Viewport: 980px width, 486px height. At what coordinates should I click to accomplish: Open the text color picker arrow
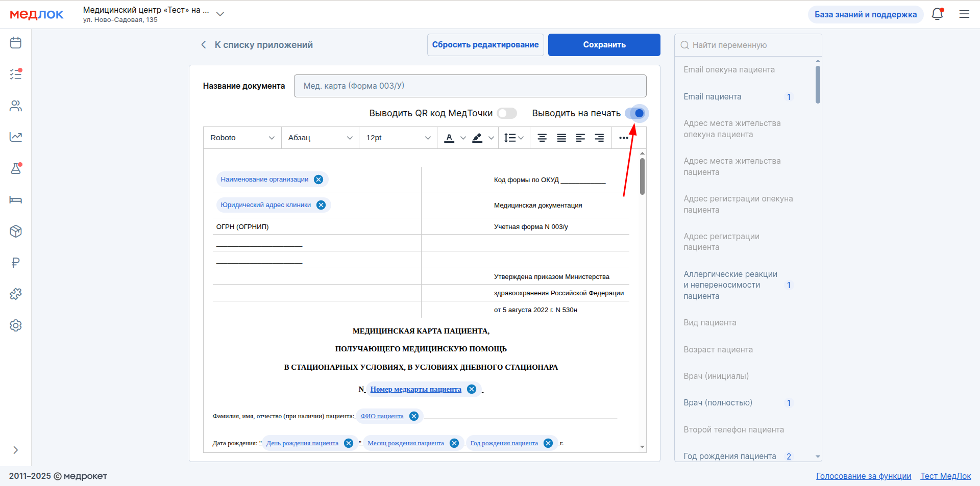(463, 138)
